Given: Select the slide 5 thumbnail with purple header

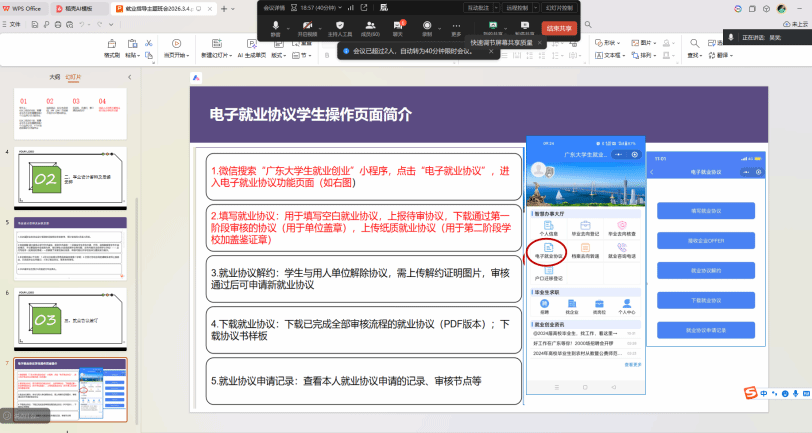Looking at the screenshot, I should pos(71,247).
